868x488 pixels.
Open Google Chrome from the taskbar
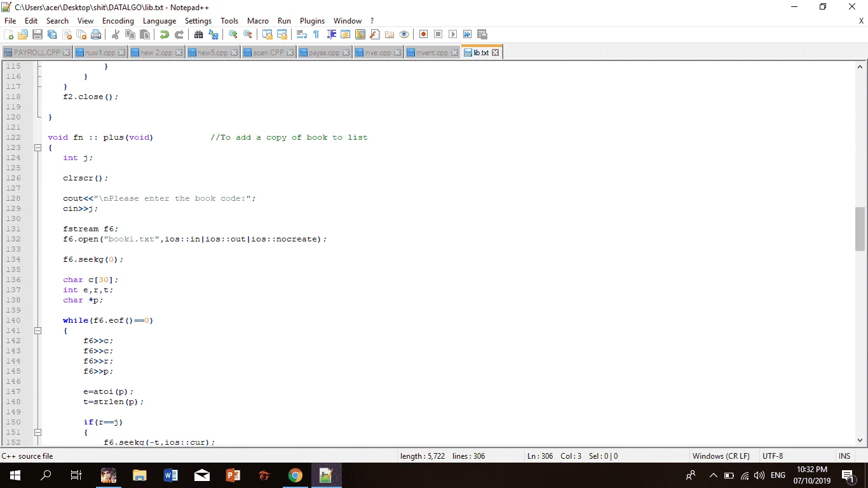295,475
